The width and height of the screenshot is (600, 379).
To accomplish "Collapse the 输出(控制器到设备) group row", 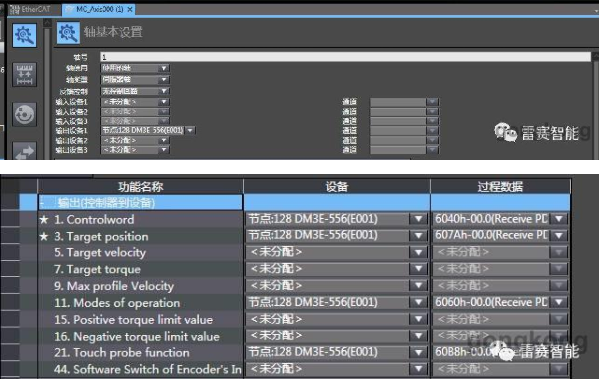I will pos(42,203).
